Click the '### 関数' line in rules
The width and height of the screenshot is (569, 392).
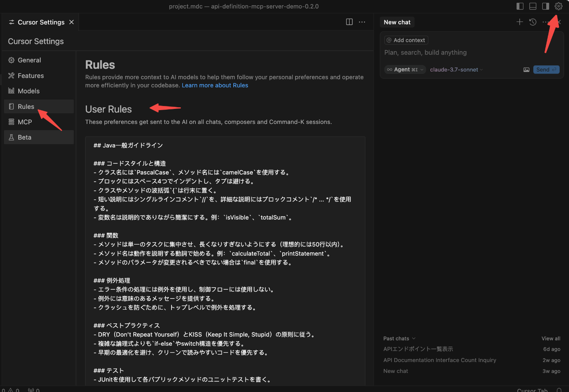pos(106,236)
